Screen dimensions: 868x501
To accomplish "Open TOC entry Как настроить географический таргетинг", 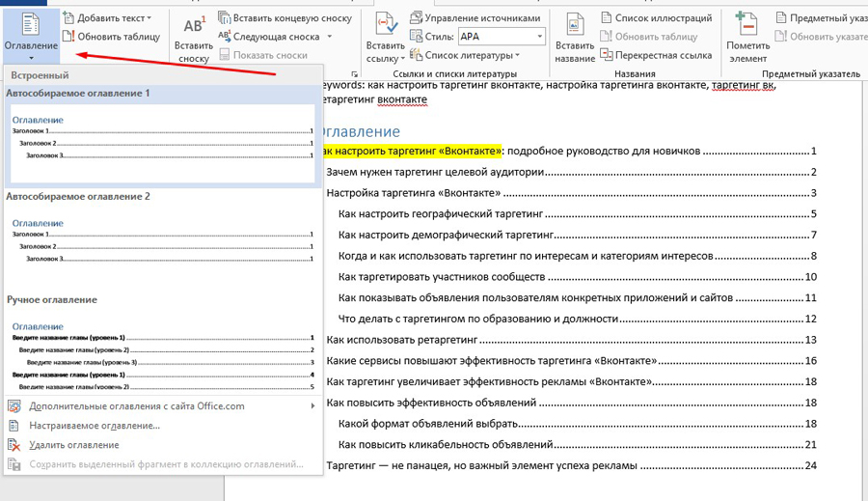I will [x=578, y=214].
